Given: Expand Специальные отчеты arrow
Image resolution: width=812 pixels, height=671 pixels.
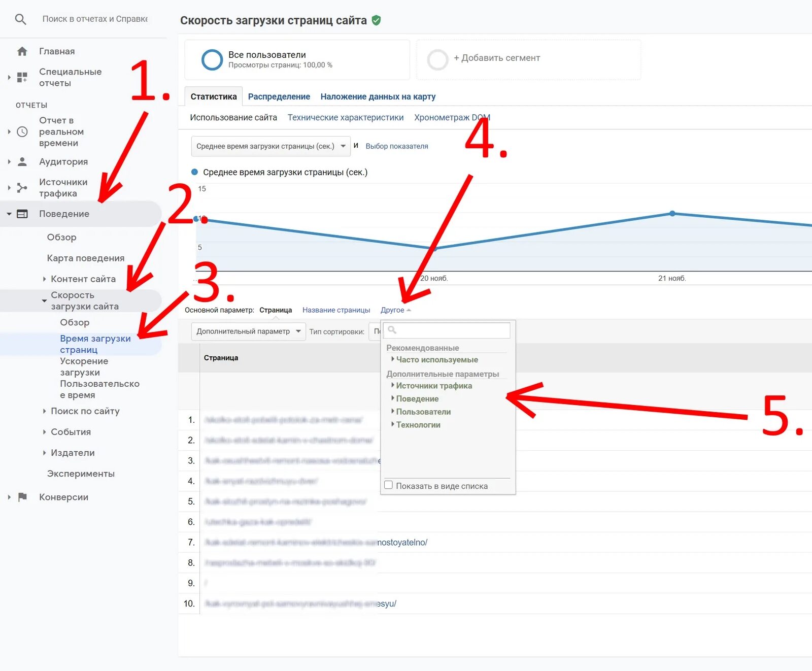Looking at the screenshot, I should pyautogui.click(x=9, y=77).
